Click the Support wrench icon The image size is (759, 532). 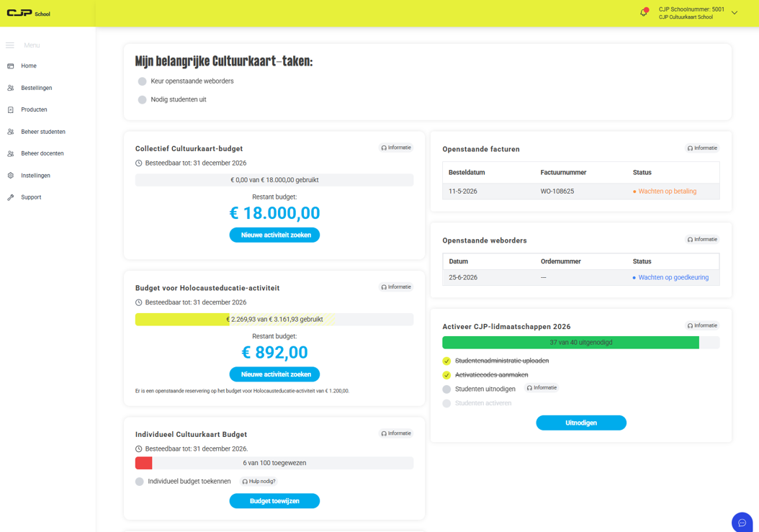point(11,197)
